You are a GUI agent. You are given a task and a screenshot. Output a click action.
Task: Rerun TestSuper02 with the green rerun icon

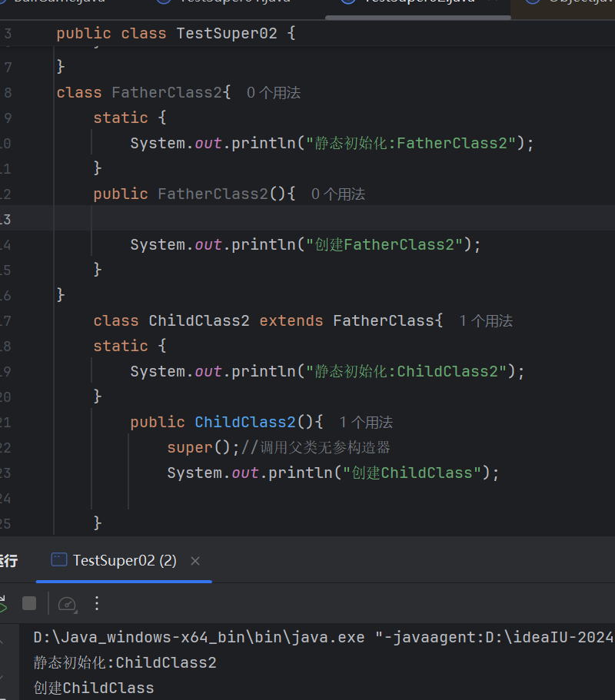click(2, 604)
